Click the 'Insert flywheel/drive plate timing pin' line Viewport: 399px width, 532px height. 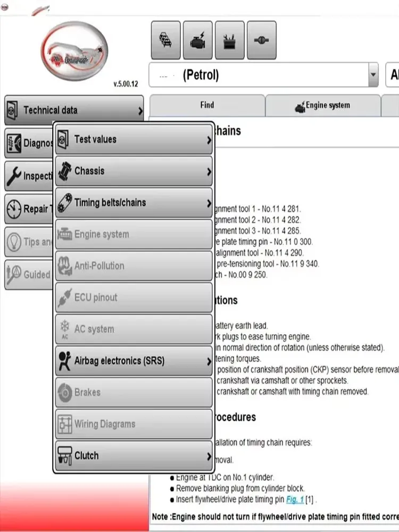[x=230, y=500]
